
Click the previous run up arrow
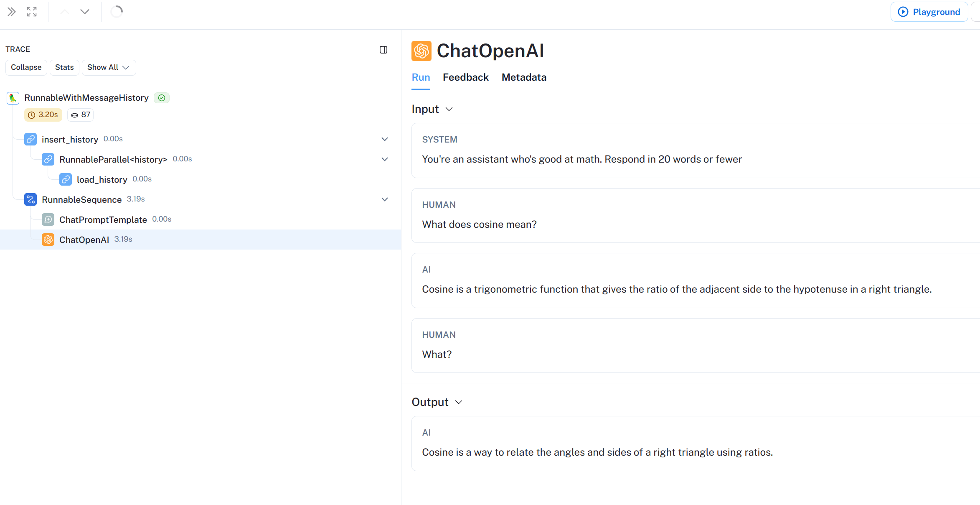64,12
